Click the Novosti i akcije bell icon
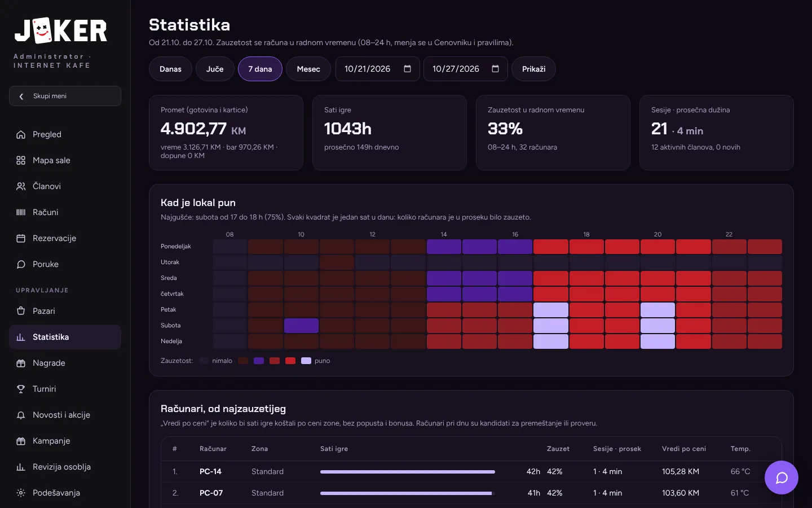 [21, 415]
